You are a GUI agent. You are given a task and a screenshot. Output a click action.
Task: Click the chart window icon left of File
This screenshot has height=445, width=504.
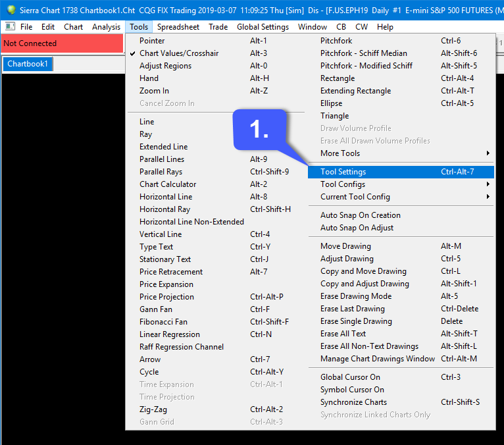[11, 26]
